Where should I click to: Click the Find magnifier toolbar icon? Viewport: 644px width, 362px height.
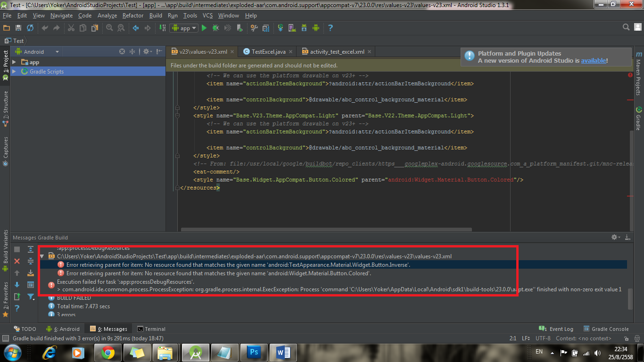click(109, 28)
